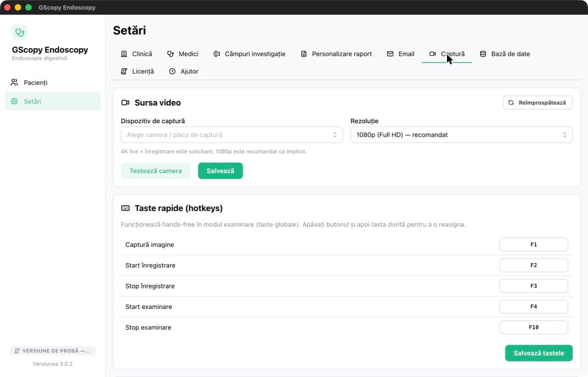Click the GScopy stethoscope logo icon
The width and height of the screenshot is (588, 377).
[20, 33]
